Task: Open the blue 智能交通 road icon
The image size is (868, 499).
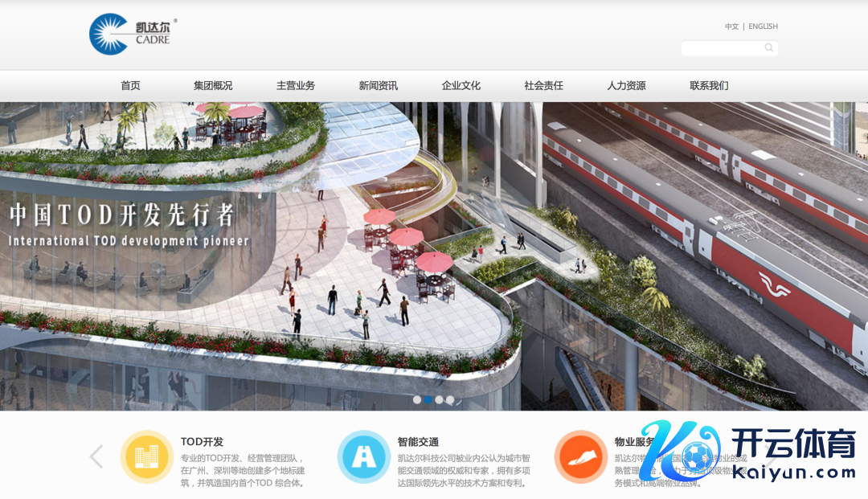Action: (x=363, y=457)
